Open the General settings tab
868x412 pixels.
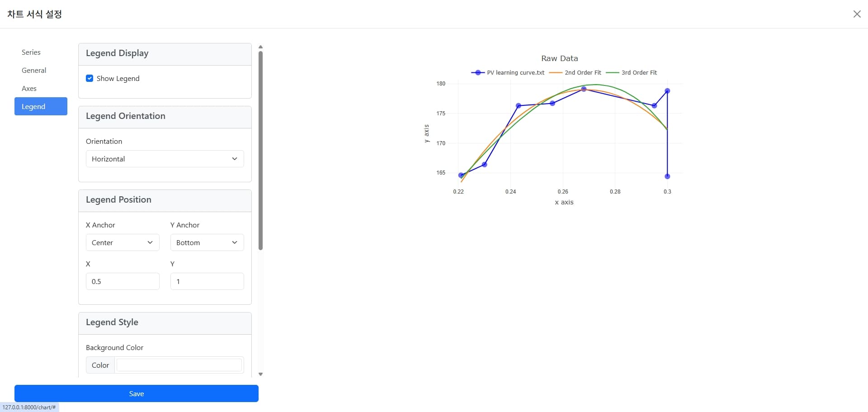click(34, 71)
